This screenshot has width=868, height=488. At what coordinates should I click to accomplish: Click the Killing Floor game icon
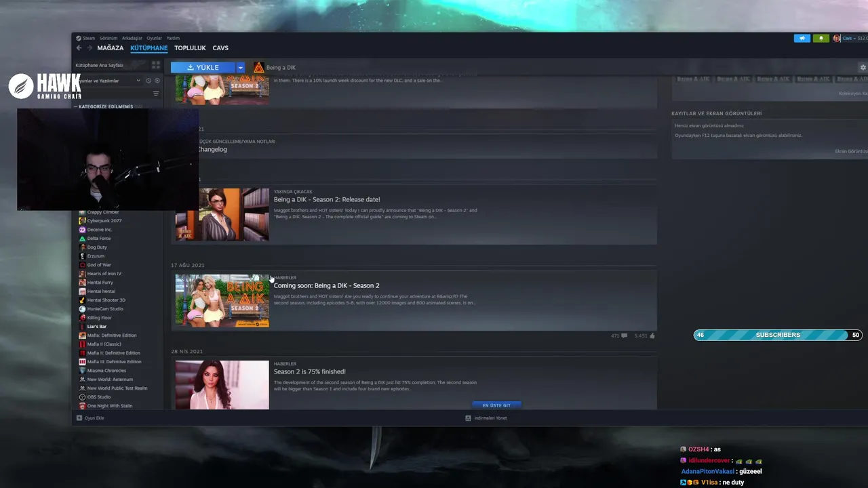[x=82, y=318]
